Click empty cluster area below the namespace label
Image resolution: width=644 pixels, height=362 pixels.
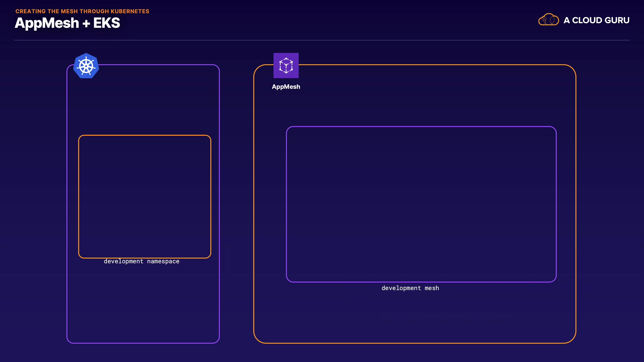pos(143,303)
